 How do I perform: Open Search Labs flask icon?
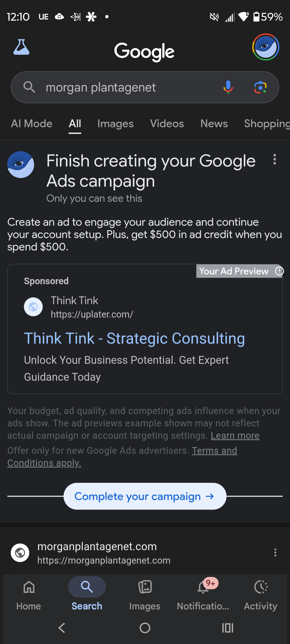(21, 47)
